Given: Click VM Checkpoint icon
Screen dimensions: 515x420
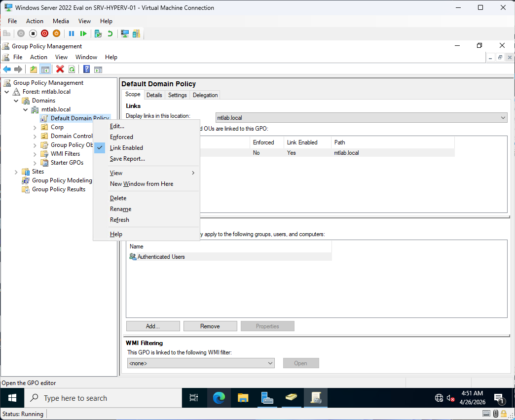Looking at the screenshot, I should [x=98, y=34].
